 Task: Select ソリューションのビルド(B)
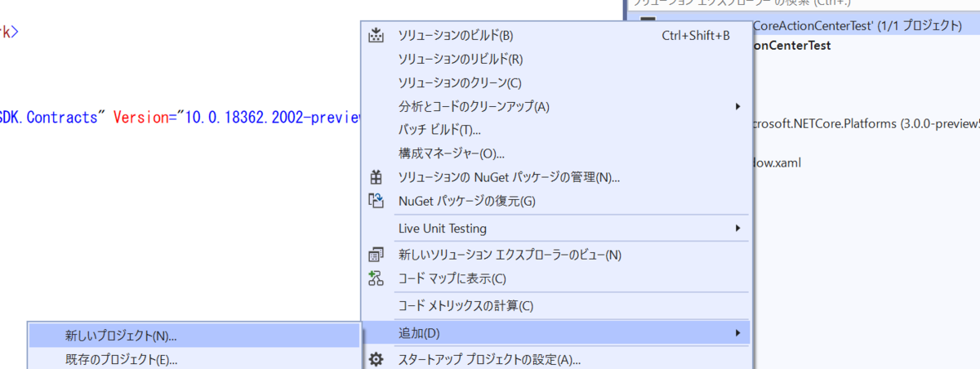pos(555,35)
